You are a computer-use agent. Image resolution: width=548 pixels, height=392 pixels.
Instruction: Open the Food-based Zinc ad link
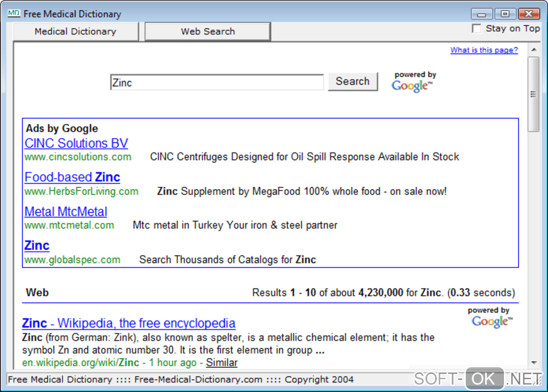[73, 177]
